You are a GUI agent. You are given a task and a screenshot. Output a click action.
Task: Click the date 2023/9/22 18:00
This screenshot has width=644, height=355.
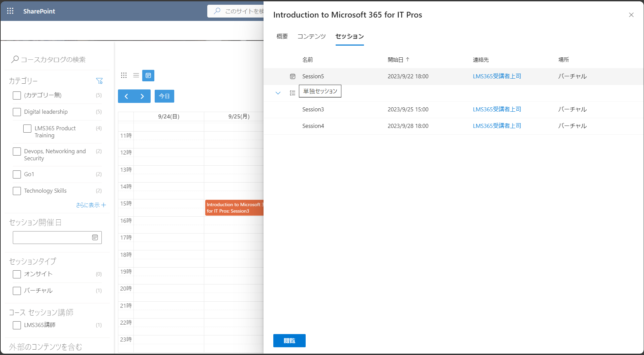pyautogui.click(x=408, y=76)
